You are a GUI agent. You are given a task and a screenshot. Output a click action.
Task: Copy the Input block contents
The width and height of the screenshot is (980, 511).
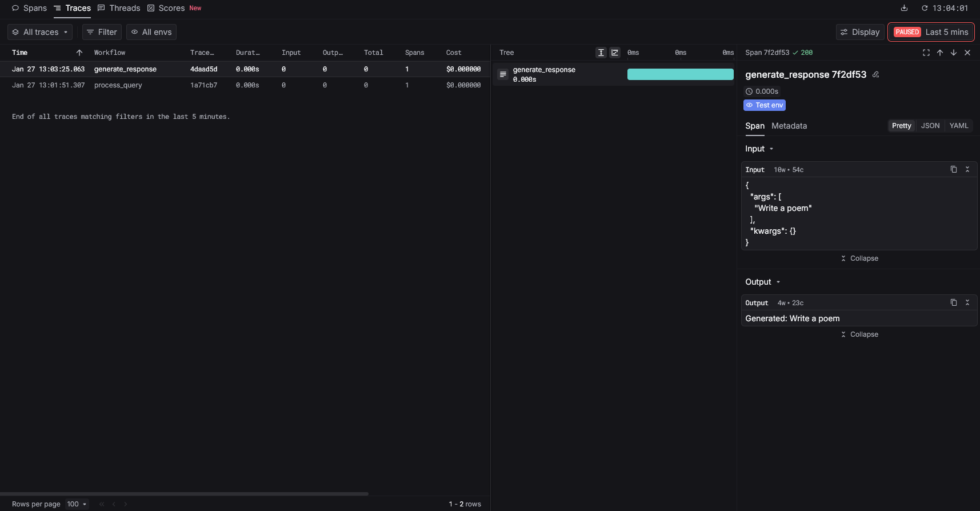[x=953, y=169]
